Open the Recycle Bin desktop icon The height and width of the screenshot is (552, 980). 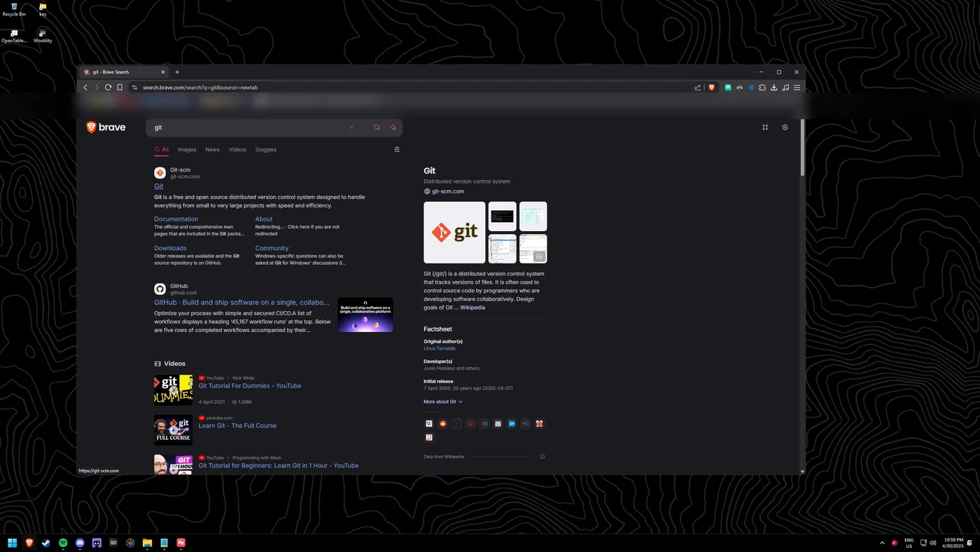[14, 10]
